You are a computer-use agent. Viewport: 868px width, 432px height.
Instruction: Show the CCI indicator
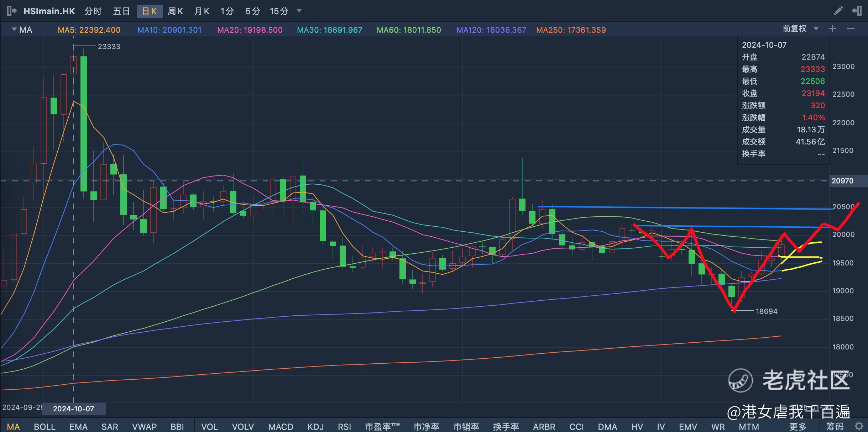(x=576, y=426)
